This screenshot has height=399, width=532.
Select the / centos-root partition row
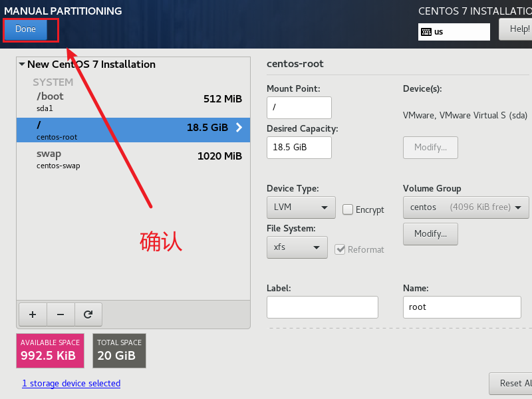[x=134, y=130]
